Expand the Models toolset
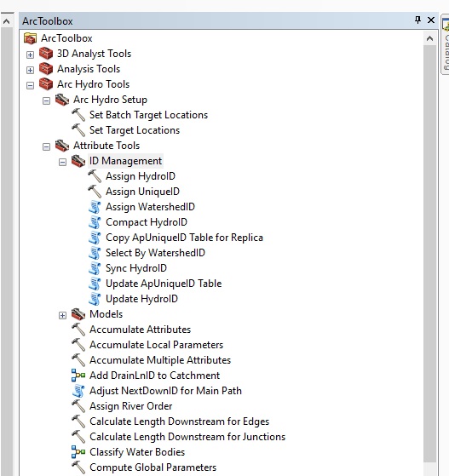The width and height of the screenshot is (449, 476). point(62,315)
